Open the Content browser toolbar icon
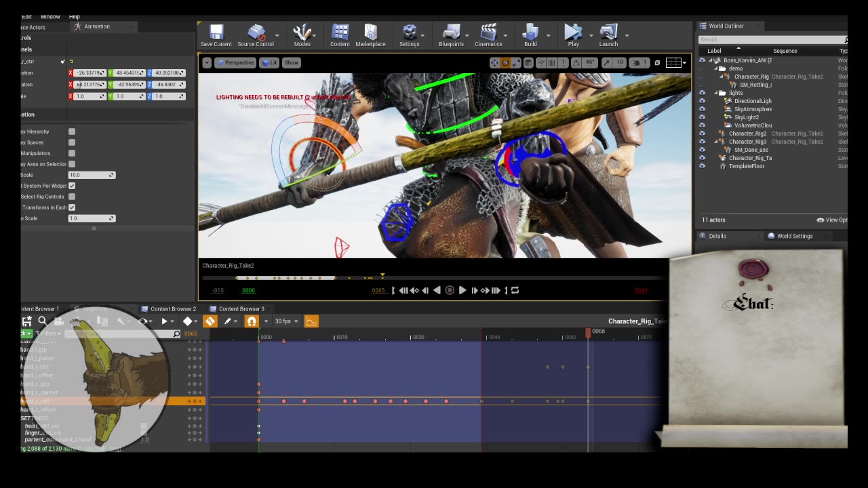 340,35
